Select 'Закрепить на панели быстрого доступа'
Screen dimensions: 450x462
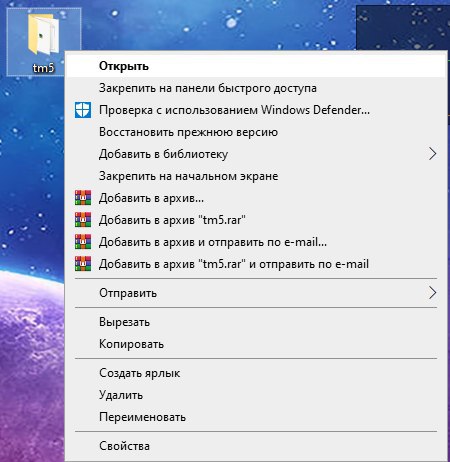coord(256,88)
